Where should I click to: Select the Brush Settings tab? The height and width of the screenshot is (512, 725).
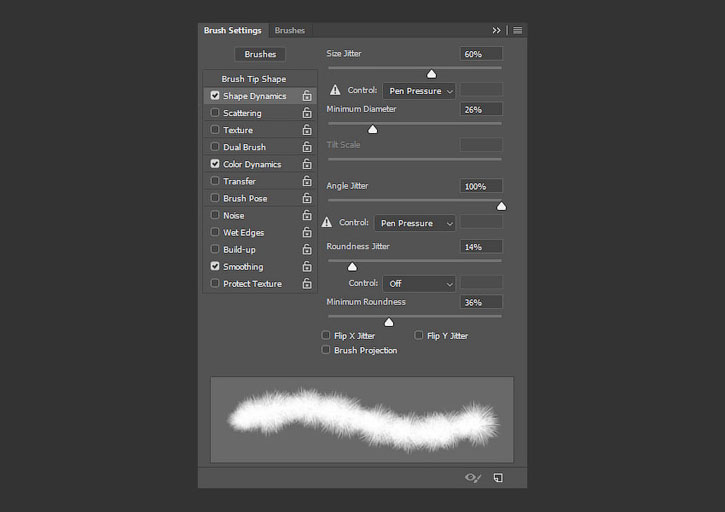tap(233, 31)
